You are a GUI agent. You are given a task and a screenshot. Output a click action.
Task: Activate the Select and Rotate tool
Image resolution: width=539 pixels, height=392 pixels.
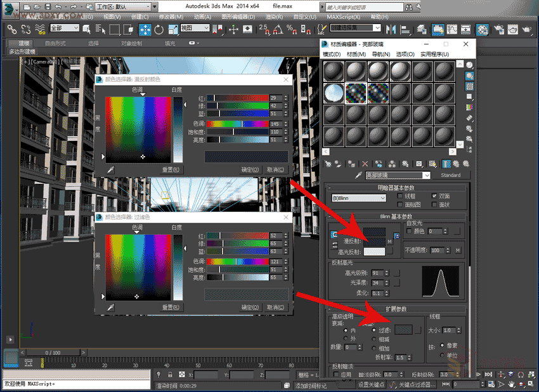159,30
